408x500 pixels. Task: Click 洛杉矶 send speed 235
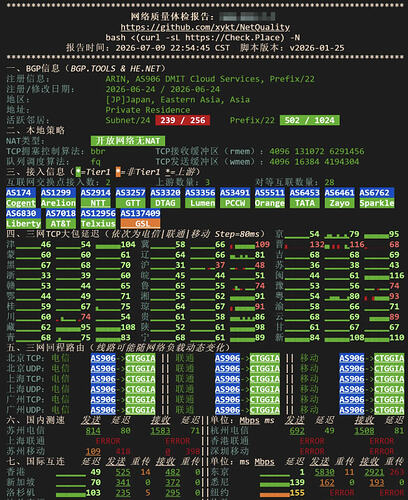tap(123, 492)
